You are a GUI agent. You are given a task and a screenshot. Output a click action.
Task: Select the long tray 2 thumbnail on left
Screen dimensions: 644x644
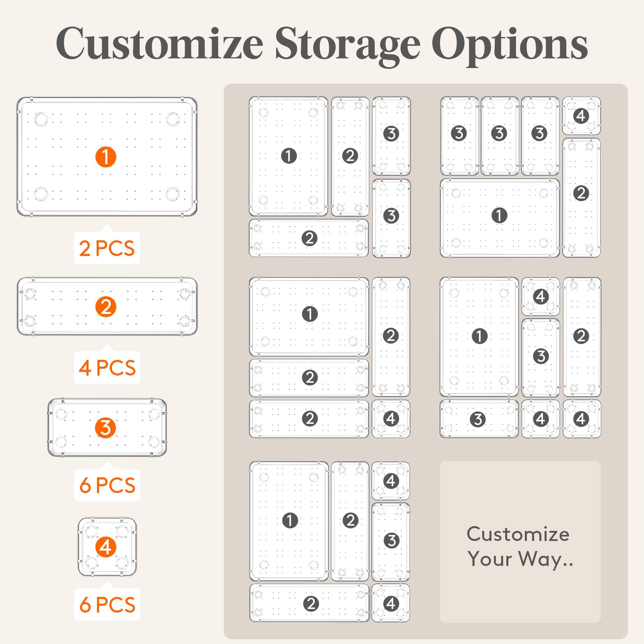(x=107, y=306)
